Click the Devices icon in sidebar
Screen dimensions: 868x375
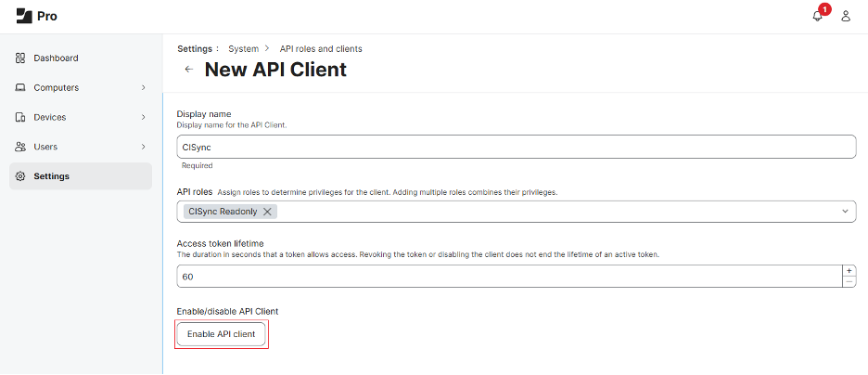point(20,118)
